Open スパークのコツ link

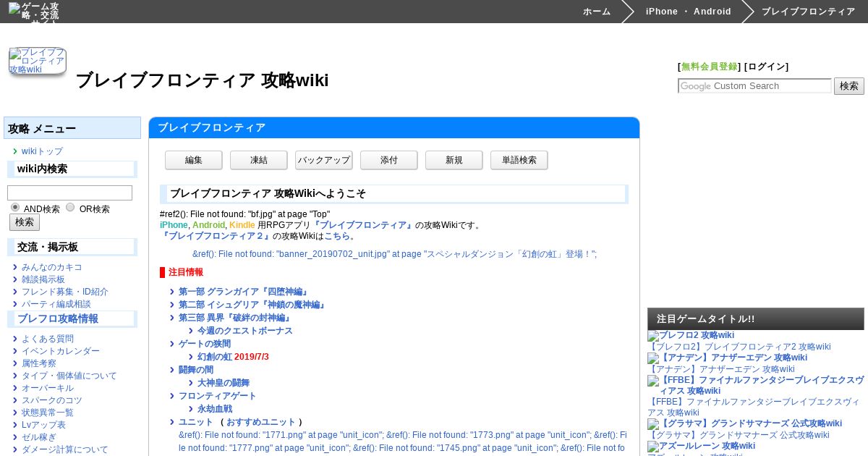coord(52,400)
